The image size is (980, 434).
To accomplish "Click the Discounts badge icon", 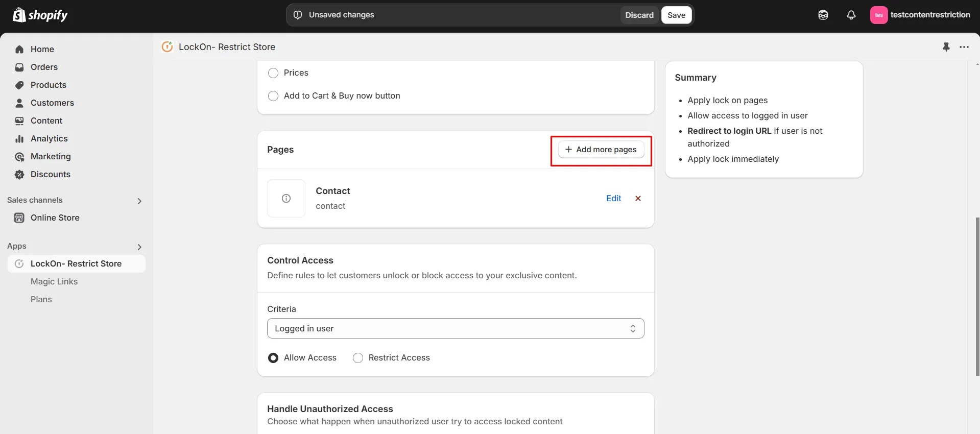I will click(x=19, y=174).
